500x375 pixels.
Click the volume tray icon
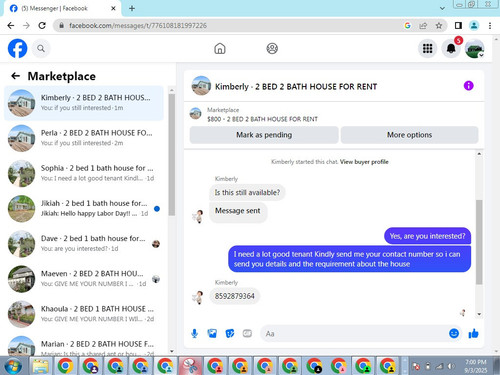pyautogui.click(x=451, y=366)
